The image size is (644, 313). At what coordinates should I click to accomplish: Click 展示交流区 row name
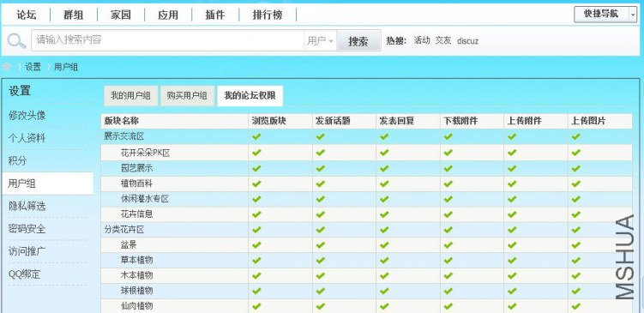[x=124, y=136]
